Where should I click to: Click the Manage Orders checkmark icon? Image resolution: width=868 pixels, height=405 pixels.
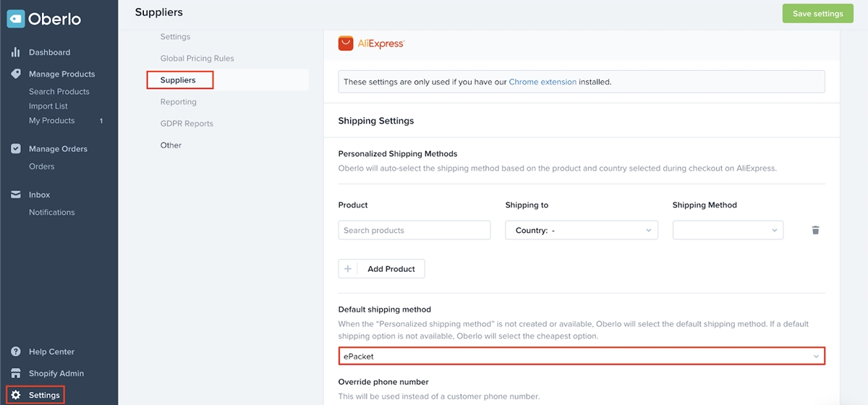16,149
